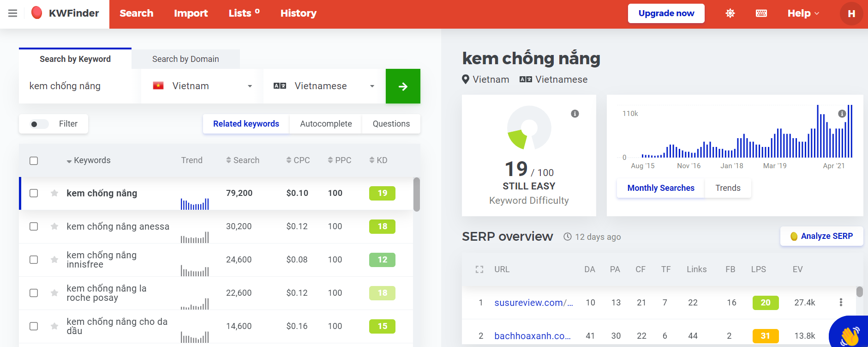868x347 pixels.
Task: Open keyboard shortcuts icon
Action: (761, 13)
